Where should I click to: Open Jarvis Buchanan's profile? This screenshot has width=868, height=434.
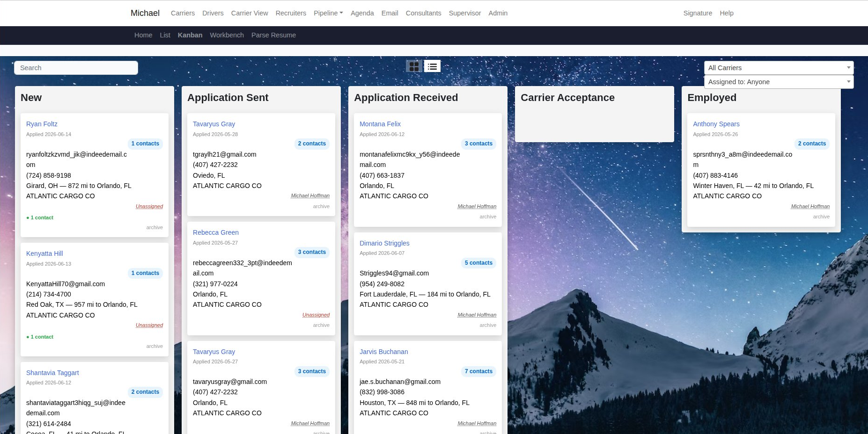tap(383, 352)
